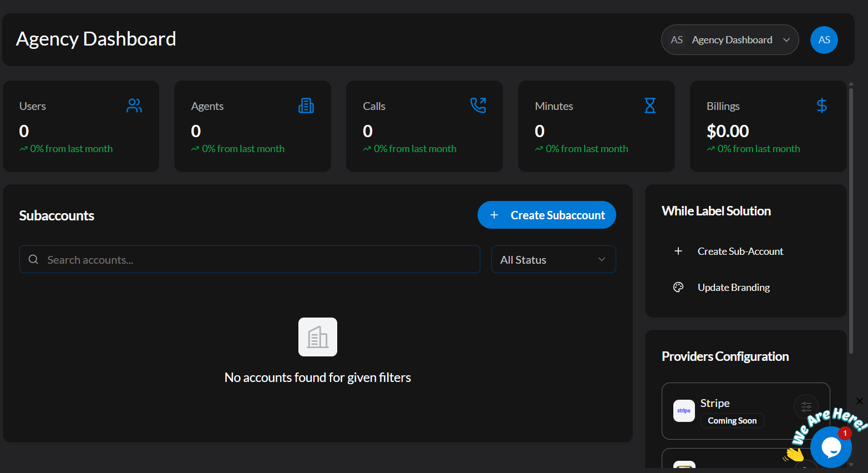Image resolution: width=868 pixels, height=473 pixels.
Task: Select Create Sub-Account in White Label panel
Action: point(740,251)
